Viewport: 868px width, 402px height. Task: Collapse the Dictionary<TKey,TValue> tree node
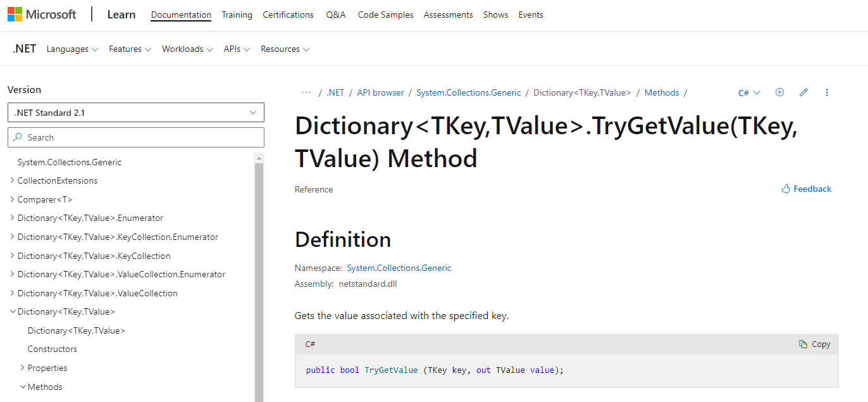(x=13, y=311)
